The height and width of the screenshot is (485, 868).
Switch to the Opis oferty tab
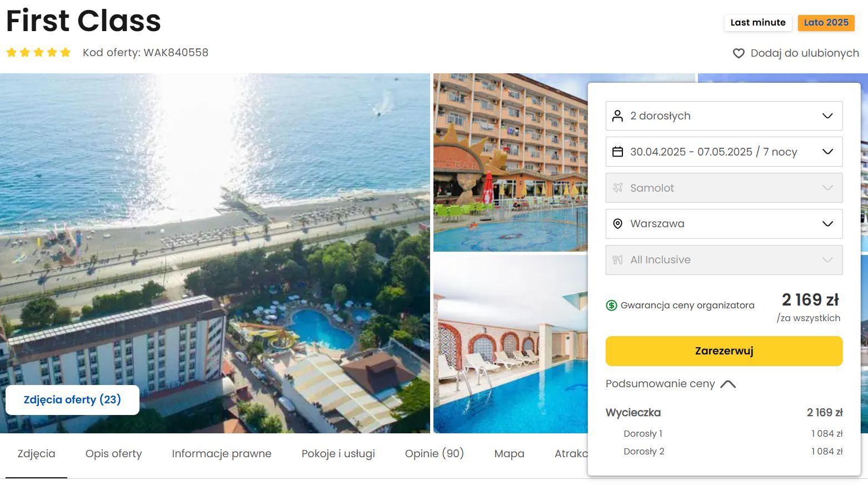tap(113, 453)
